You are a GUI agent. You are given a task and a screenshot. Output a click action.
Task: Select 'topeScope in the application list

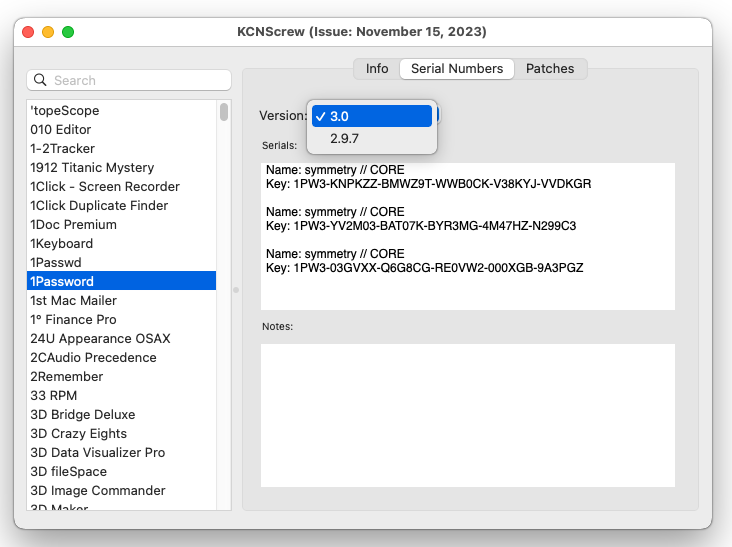click(65, 111)
